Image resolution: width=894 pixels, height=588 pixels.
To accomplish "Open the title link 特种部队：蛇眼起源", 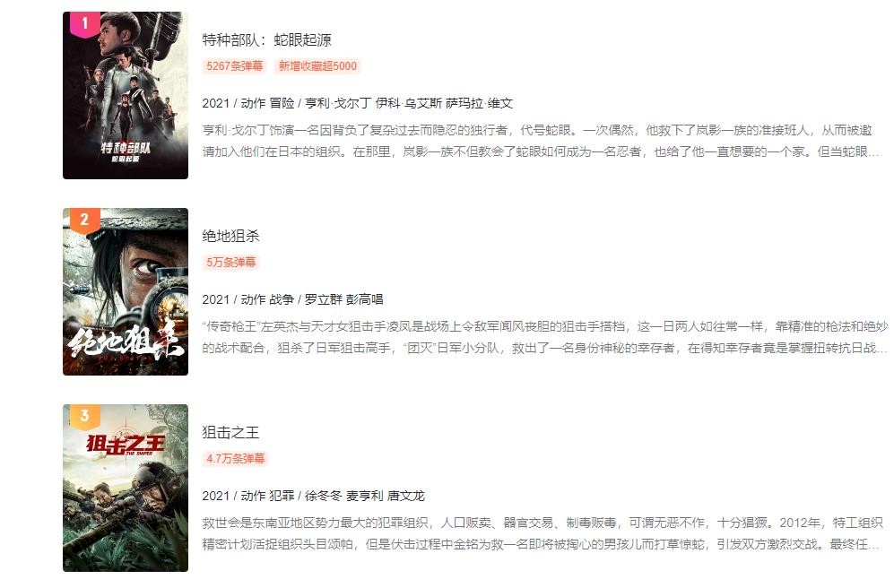I will click(x=266, y=39).
